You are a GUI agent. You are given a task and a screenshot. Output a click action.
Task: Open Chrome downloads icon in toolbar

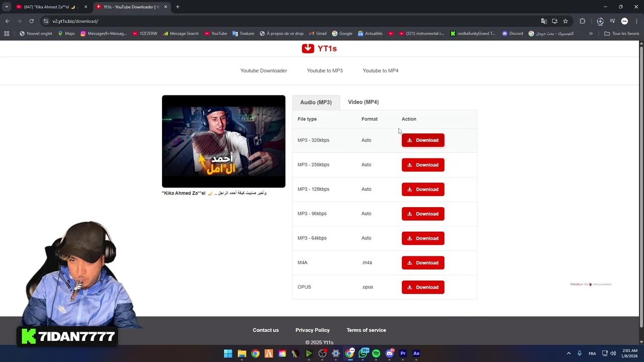click(x=600, y=21)
